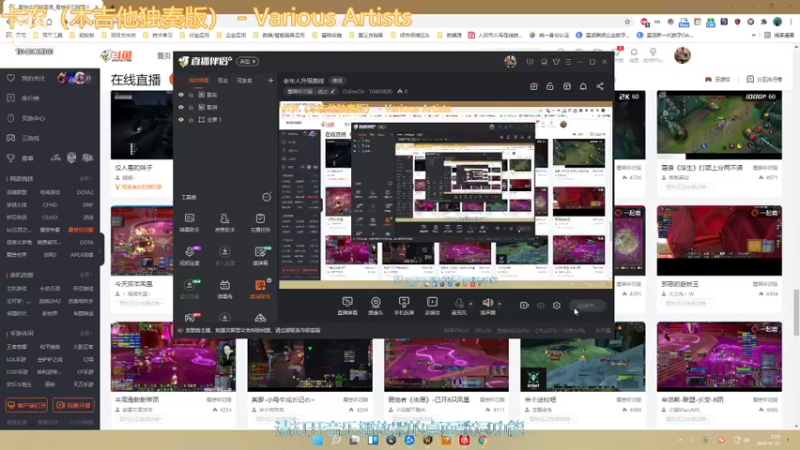
Task: Show hidden tray icons chevron
Action: coord(680,440)
